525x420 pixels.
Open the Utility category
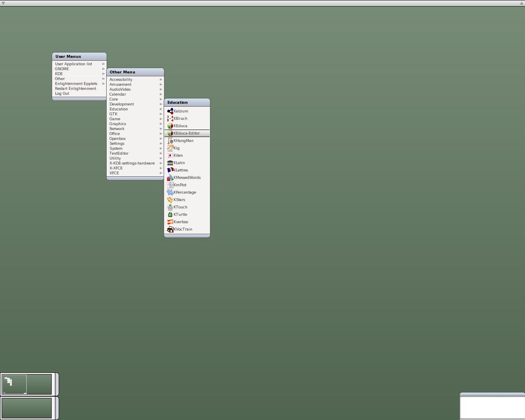[135, 158]
